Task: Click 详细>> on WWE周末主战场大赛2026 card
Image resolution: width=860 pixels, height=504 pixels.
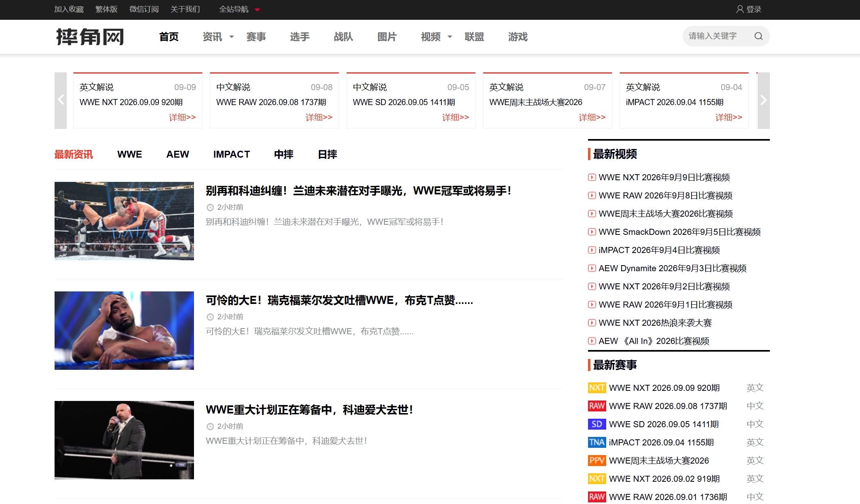Action: (592, 117)
